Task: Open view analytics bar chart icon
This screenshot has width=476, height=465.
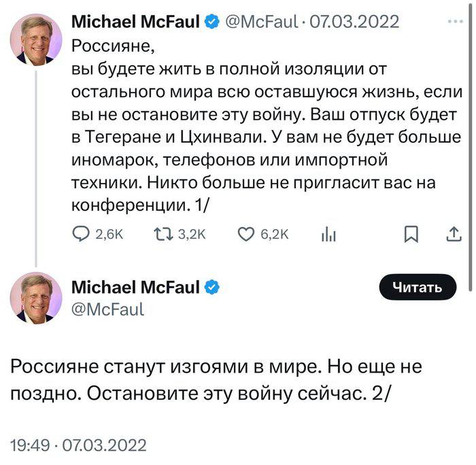Action: pyautogui.click(x=328, y=235)
